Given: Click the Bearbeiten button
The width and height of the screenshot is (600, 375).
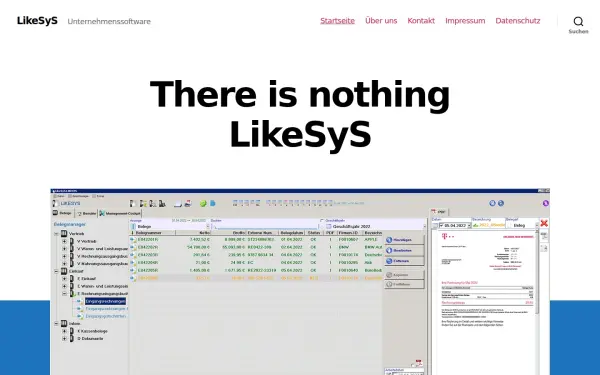Looking at the screenshot, I should point(404,251).
